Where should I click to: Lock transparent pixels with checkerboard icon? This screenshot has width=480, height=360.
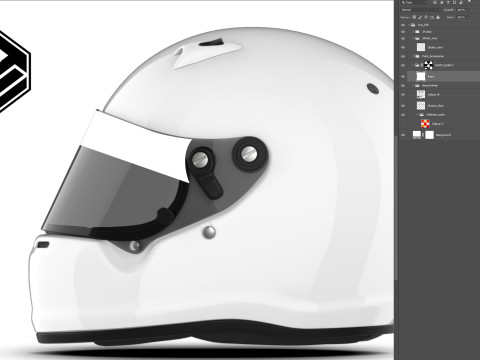click(x=414, y=17)
